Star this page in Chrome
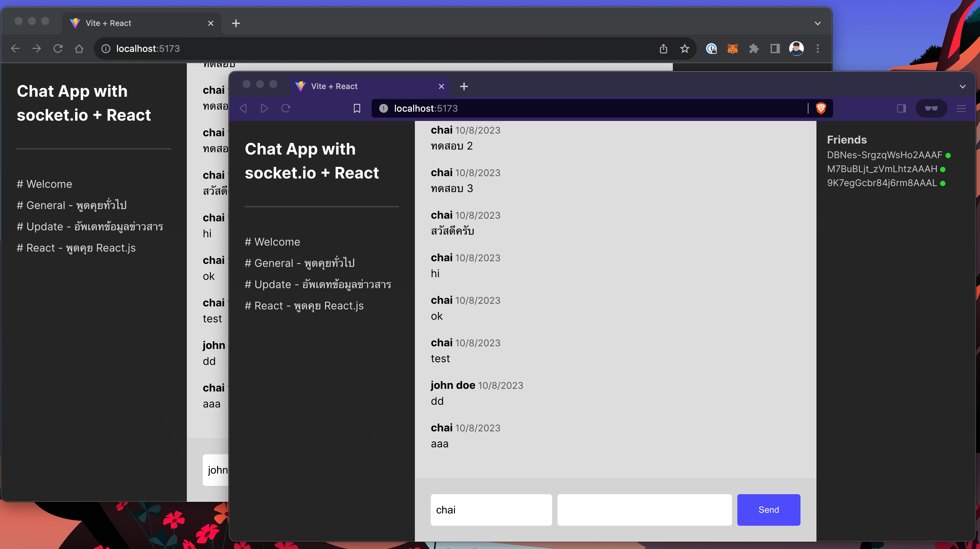This screenshot has height=549, width=980. [684, 49]
